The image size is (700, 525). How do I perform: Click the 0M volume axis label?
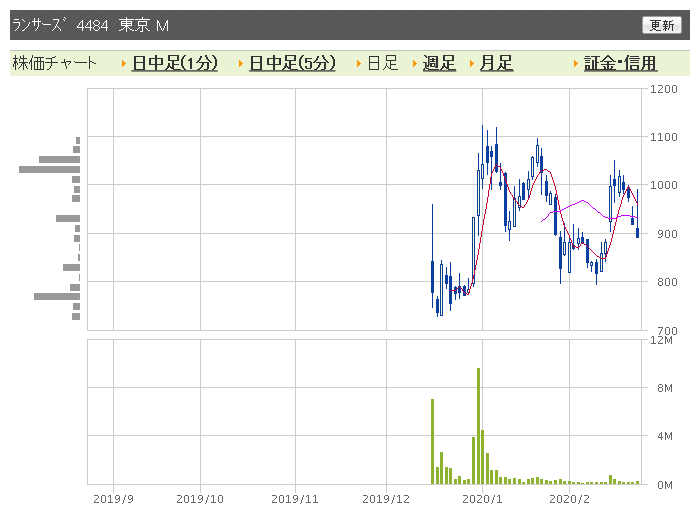click(665, 485)
